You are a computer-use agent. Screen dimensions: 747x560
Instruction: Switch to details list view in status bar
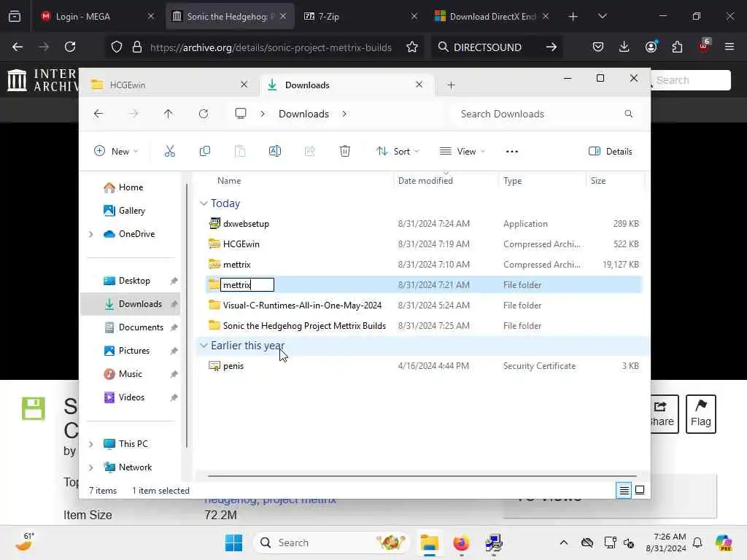tap(624, 490)
